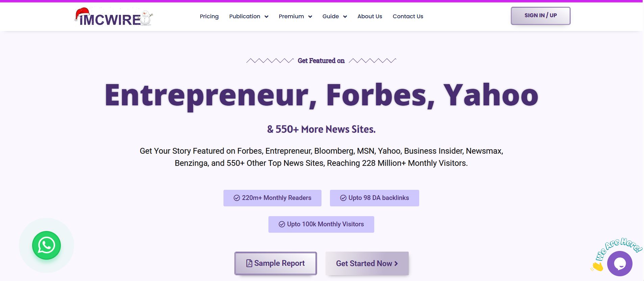Open the Contact Us page
Screen dimensions: 644x281
coord(408,16)
